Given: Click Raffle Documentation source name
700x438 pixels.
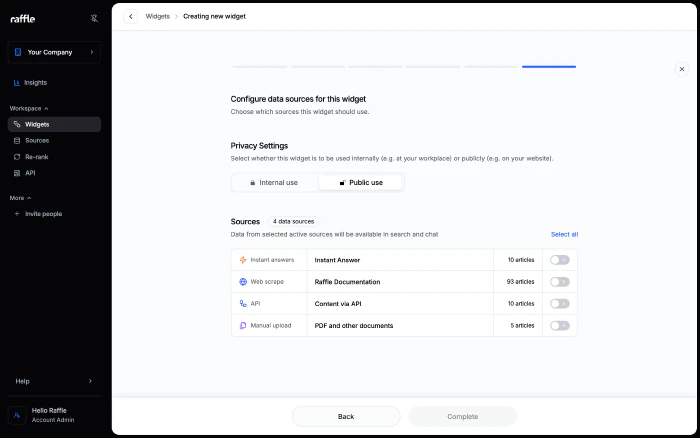Looking at the screenshot, I should [347, 282].
